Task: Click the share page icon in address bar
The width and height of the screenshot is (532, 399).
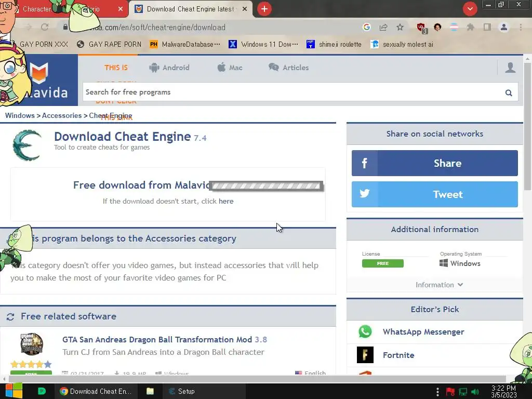Action: pyautogui.click(x=383, y=27)
